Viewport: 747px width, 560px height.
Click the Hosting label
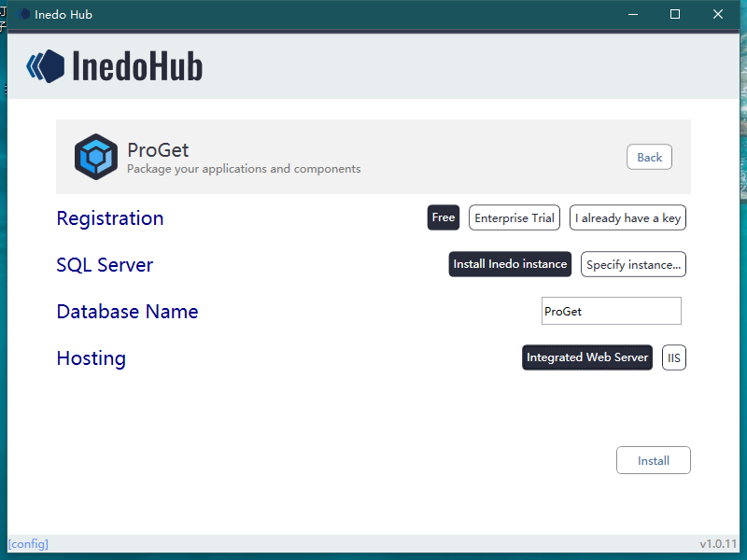[92, 358]
